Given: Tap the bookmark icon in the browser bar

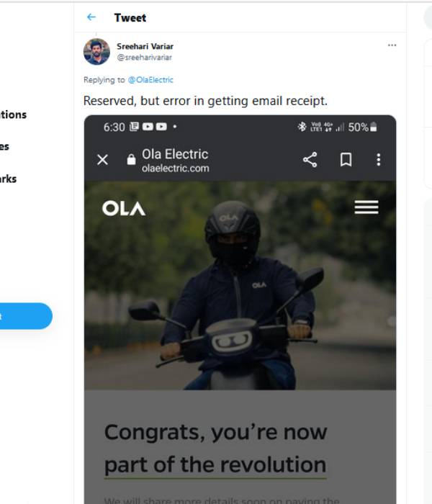Looking at the screenshot, I should [346, 160].
